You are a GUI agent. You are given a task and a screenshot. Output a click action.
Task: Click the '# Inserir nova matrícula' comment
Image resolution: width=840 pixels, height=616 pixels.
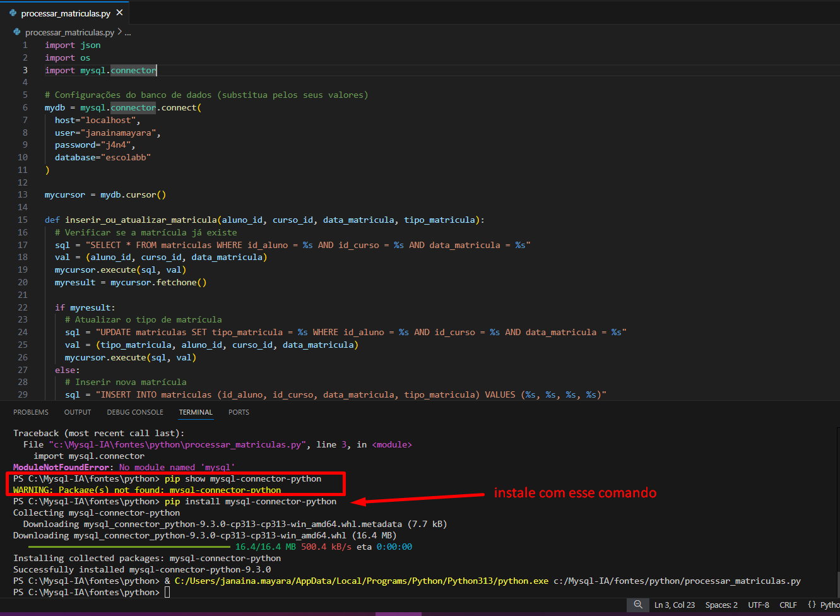pos(126,382)
